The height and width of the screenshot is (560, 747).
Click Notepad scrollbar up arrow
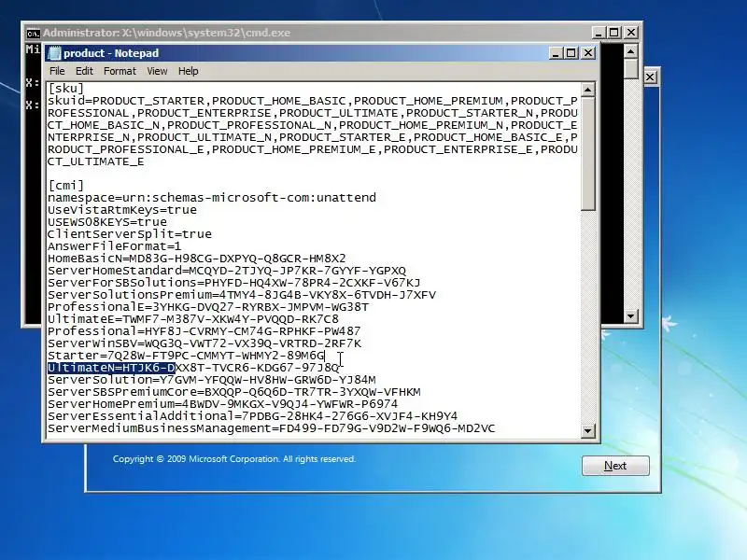(x=588, y=90)
